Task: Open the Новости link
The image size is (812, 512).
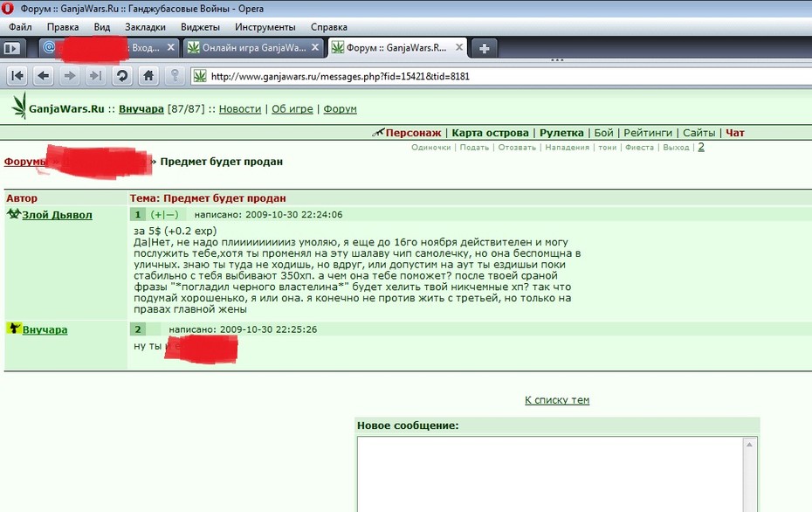Action: click(x=240, y=109)
